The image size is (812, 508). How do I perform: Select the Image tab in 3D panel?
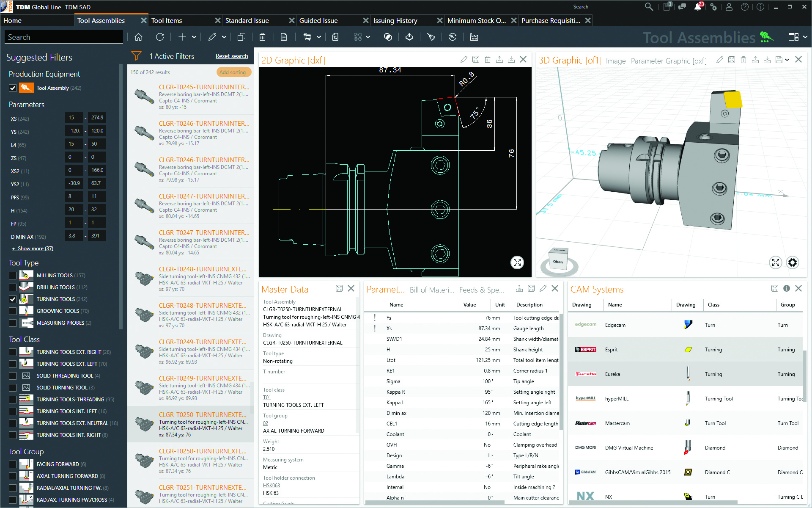point(616,61)
